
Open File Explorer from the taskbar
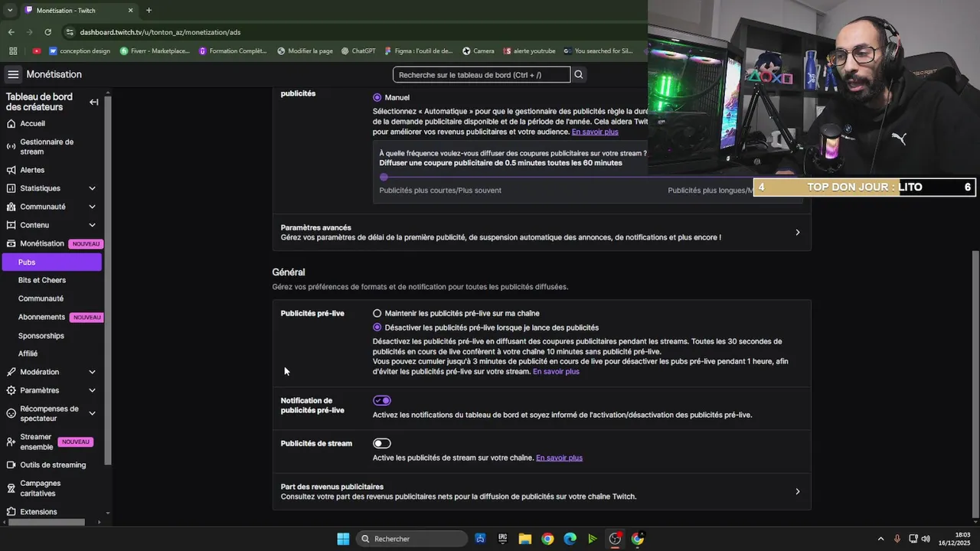pyautogui.click(x=524, y=539)
